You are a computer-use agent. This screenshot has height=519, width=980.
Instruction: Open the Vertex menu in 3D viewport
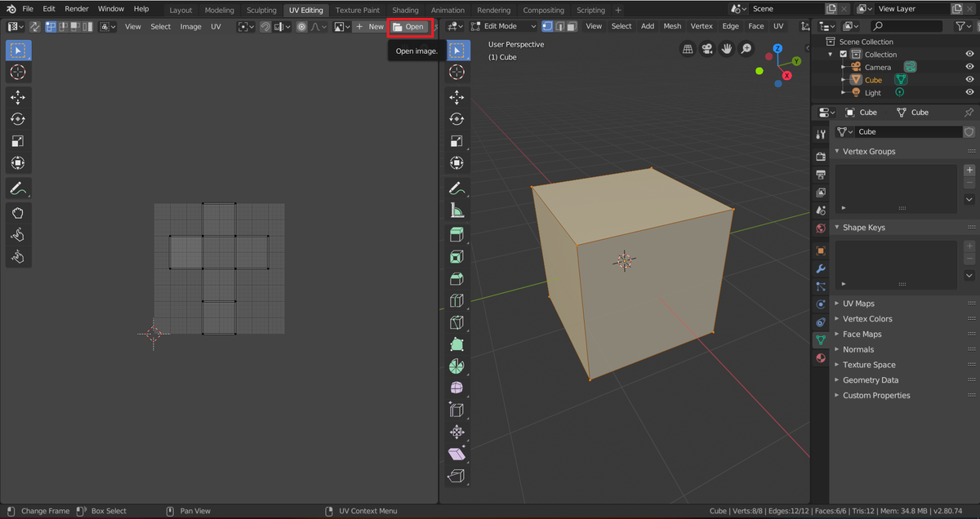702,26
